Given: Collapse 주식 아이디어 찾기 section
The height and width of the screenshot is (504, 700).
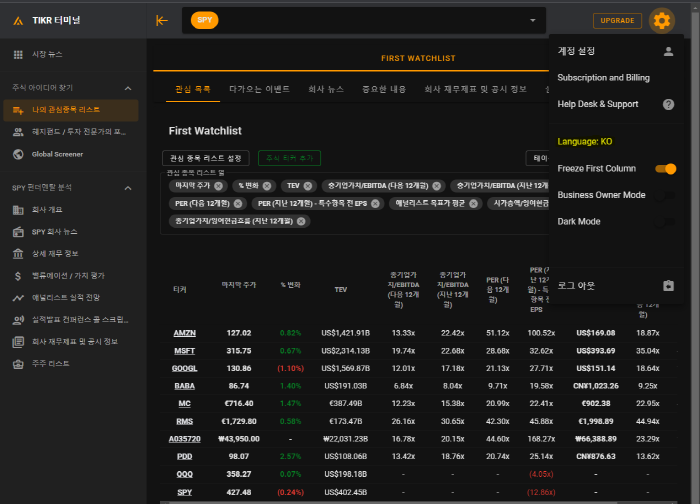Looking at the screenshot, I should 128,88.
